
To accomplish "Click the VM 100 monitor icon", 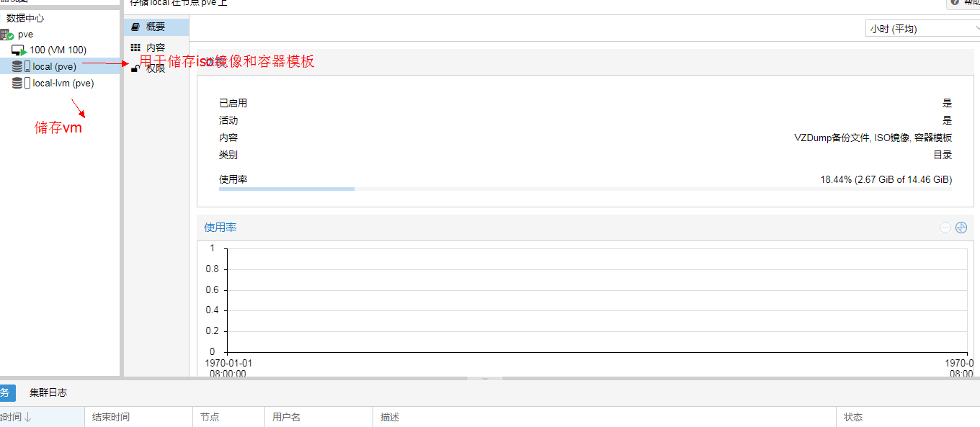I will [19, 50].
